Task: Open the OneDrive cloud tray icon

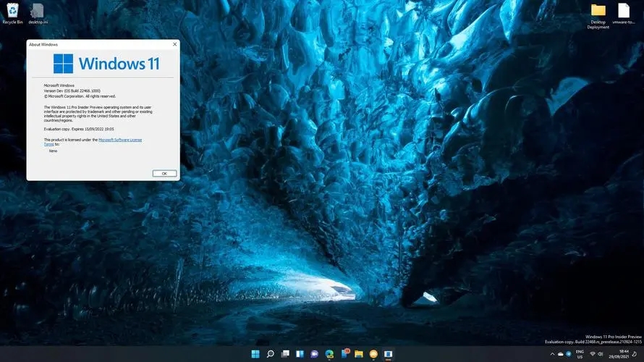Action: point(560,354)
